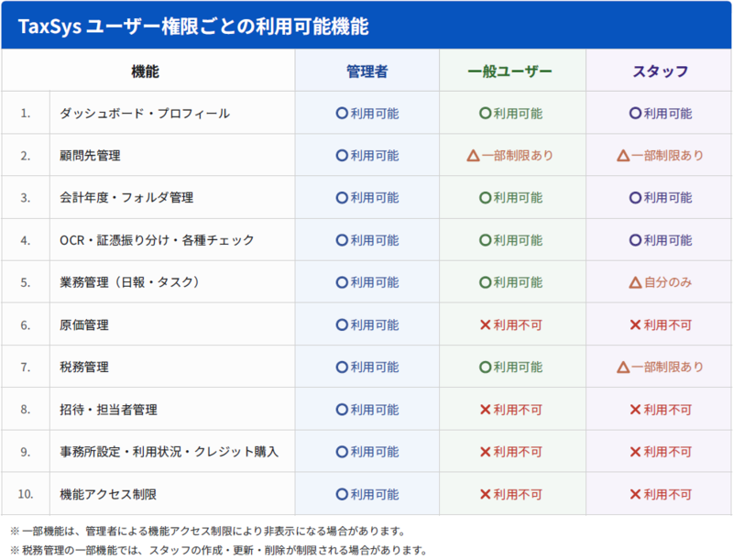Click スタッフ 自分のみ cell for 業務管理
733x560 pixels.
point(660,282)
